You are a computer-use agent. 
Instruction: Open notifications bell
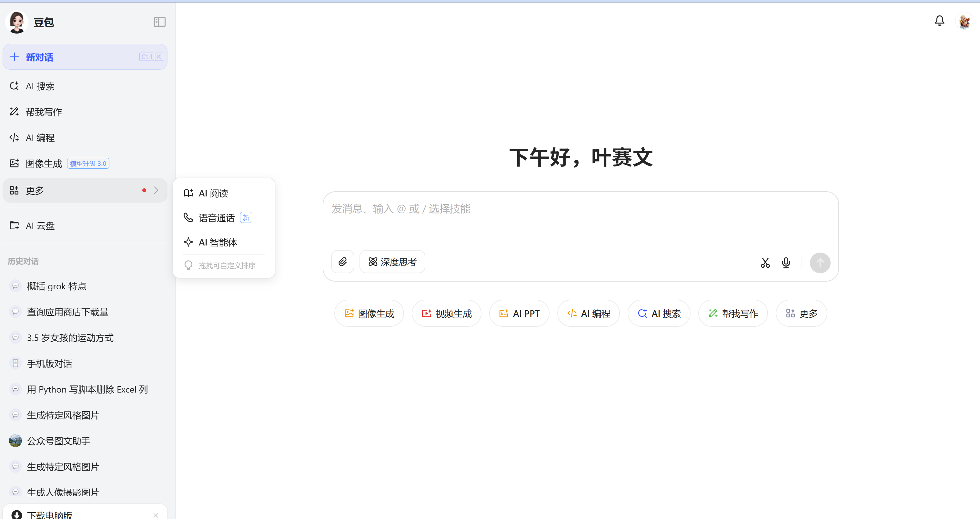[939, 21]
